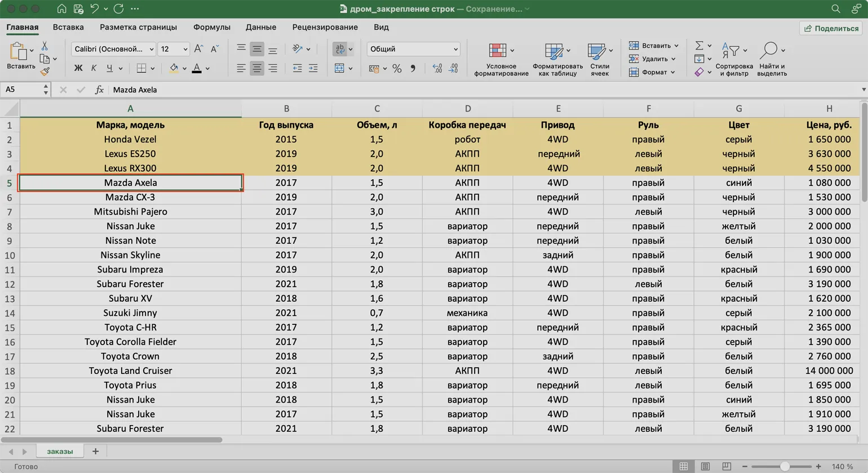Click the AutoSum sigma icon
The width and height of the screenshot is (868, 473).
click(699, 46)
